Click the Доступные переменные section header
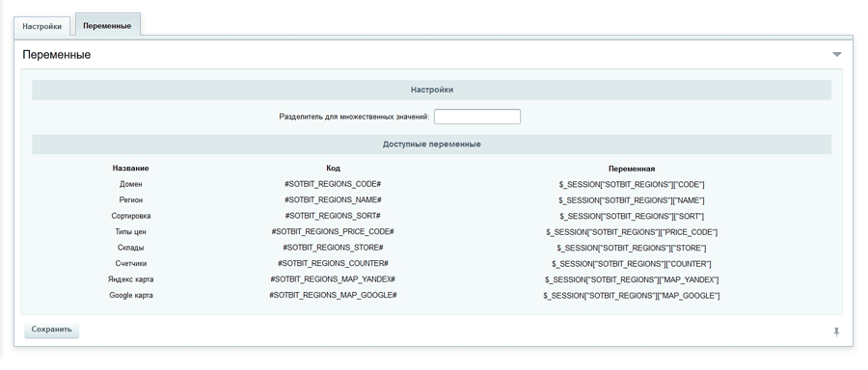This screenshot has height=370, width=868. (x=432, y=145)
